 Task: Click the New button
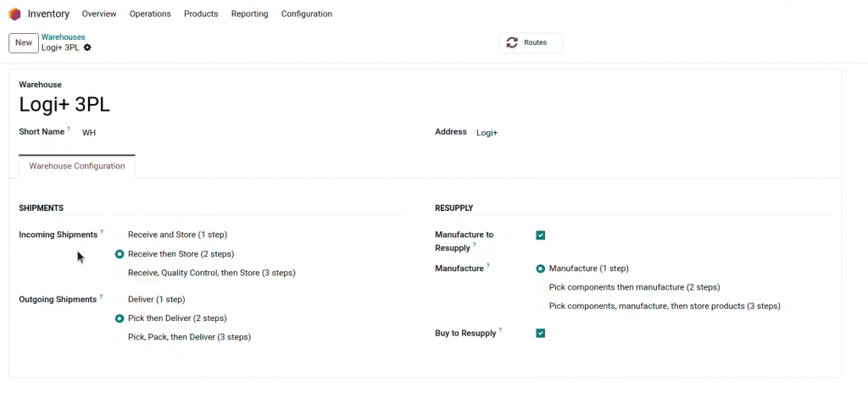click(24, 42)
